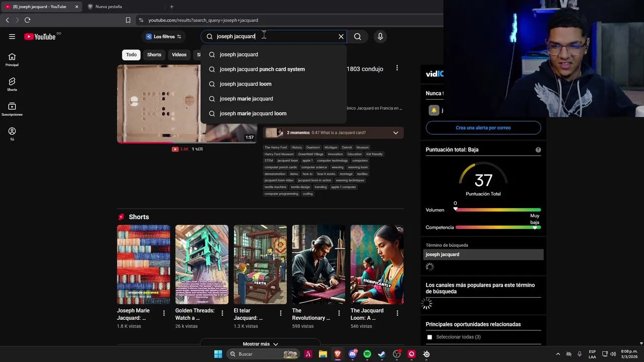Click the 'jacquard loom' video tag
644x362 pixels.
pyautogui.click(x=288, y=161)
